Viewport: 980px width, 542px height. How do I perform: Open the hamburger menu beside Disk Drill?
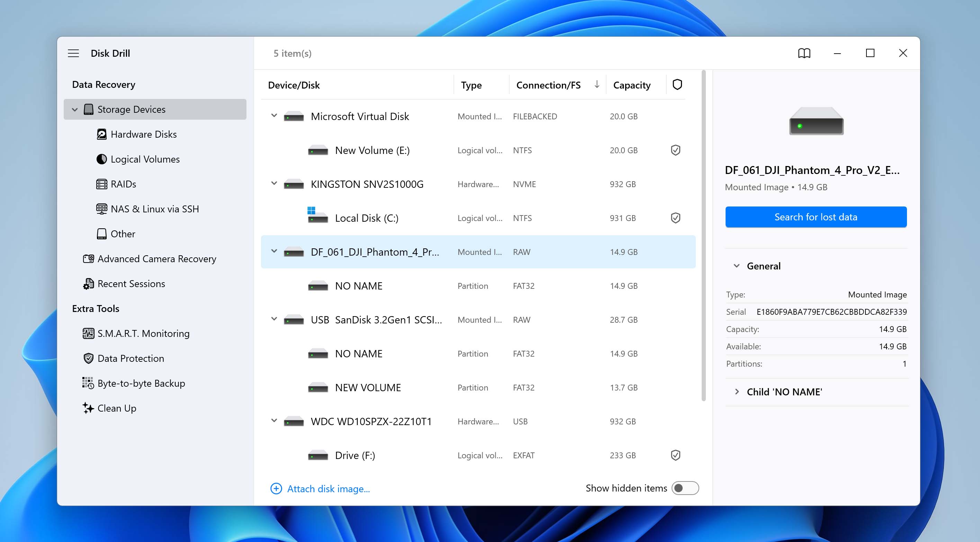pos(73,53)
